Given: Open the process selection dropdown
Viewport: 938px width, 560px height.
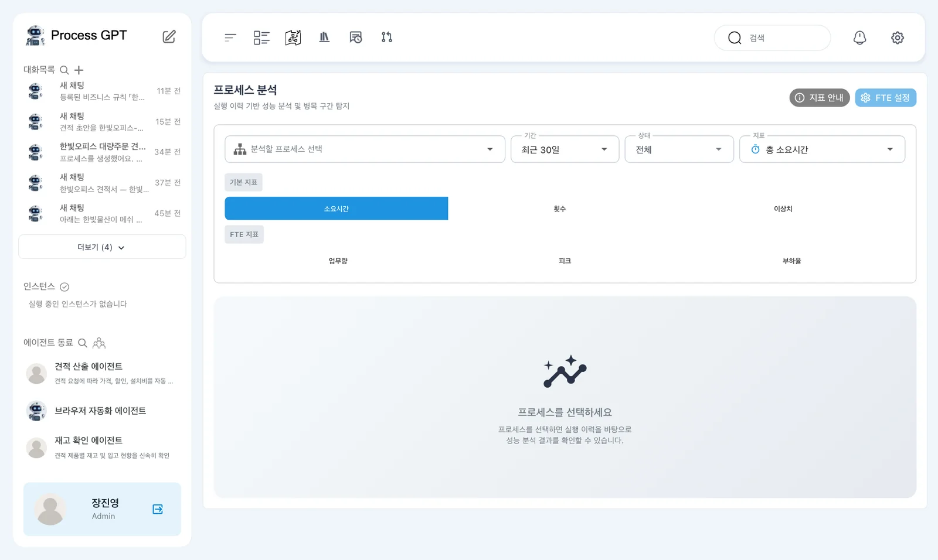Looking at the screenshot, I should click(x=365, y=149).
